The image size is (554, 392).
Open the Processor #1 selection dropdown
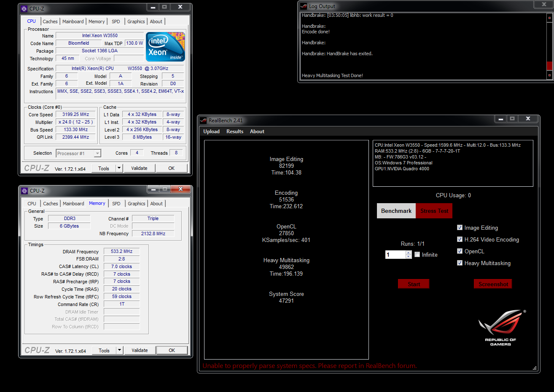pyautogui.click(x=97, y=153)
